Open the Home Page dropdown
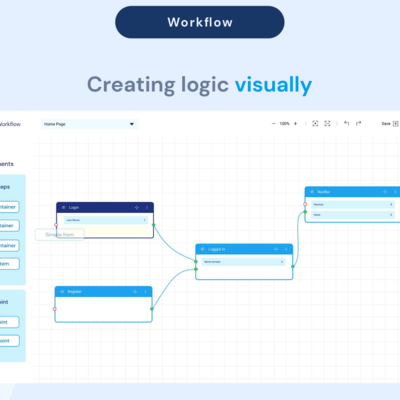 coord(89,124)
